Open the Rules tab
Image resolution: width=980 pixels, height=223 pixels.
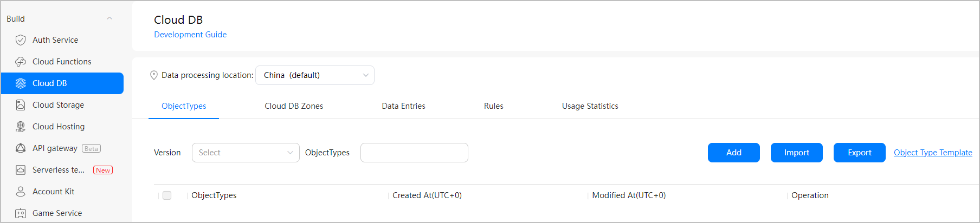click(x=494, y=106)
